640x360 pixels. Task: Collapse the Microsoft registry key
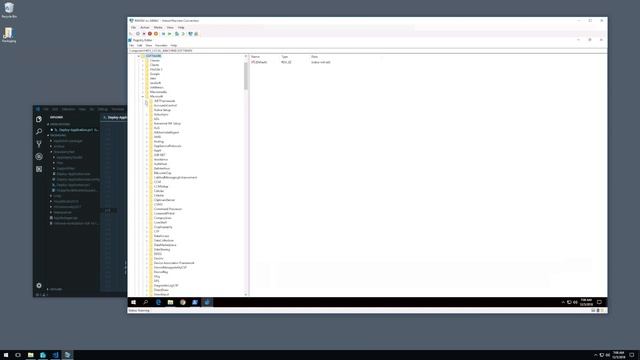coord(143,96)
